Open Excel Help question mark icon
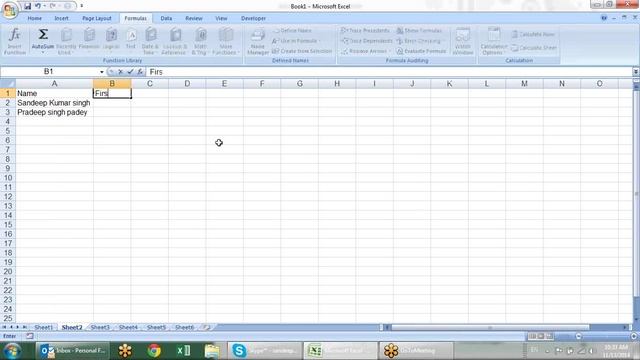 (604, 18)
